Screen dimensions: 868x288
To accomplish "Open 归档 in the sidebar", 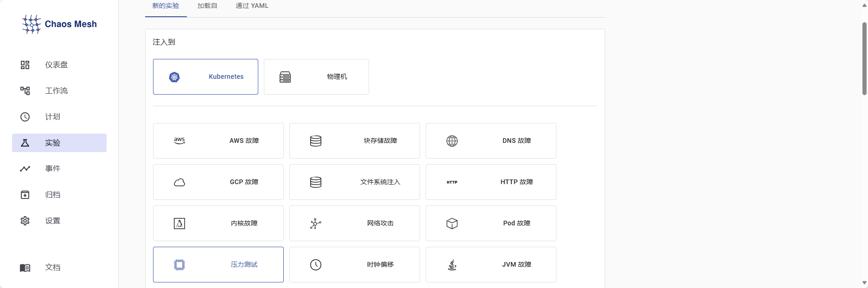I will pos(59,195).
